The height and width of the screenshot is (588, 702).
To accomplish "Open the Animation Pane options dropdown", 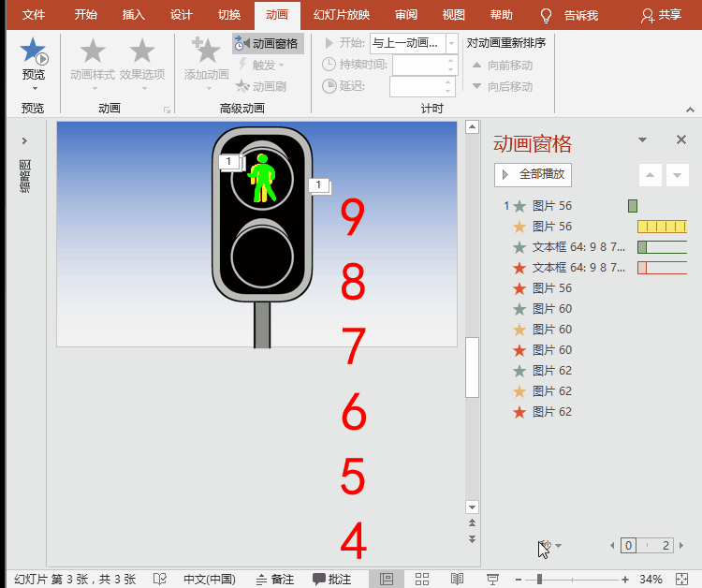I will 642,140.
